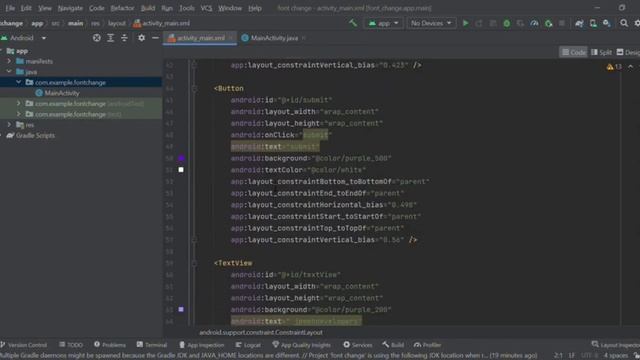This screenshot has width=640, height=360.
Task: Open the TODO tool window
Action: point(71,345)
